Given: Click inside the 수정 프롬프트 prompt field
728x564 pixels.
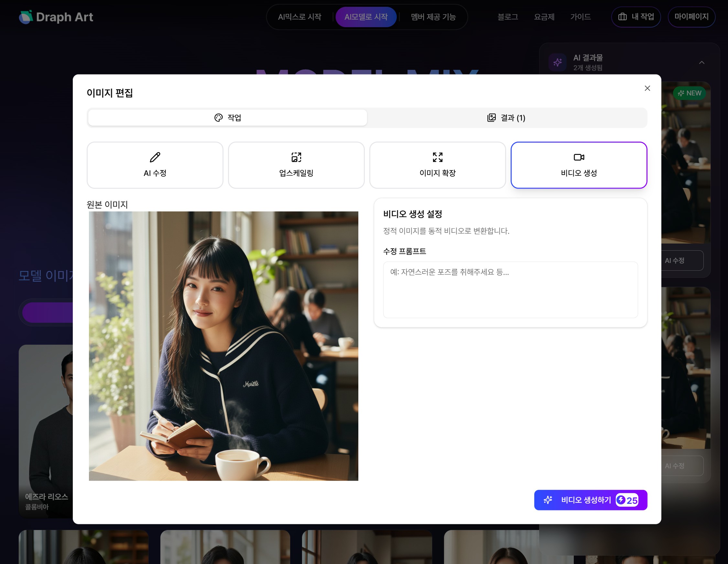Looking at the screenshot, I should [510, 289].
